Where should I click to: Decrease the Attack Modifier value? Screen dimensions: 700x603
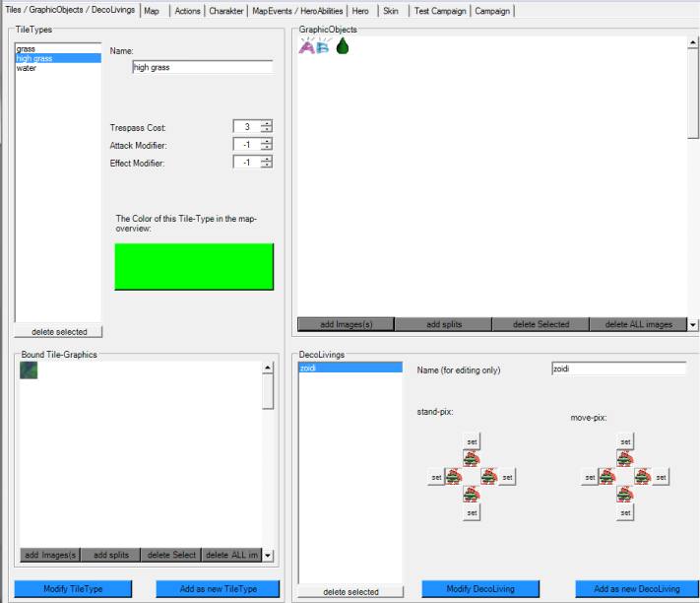pos(267,148)
